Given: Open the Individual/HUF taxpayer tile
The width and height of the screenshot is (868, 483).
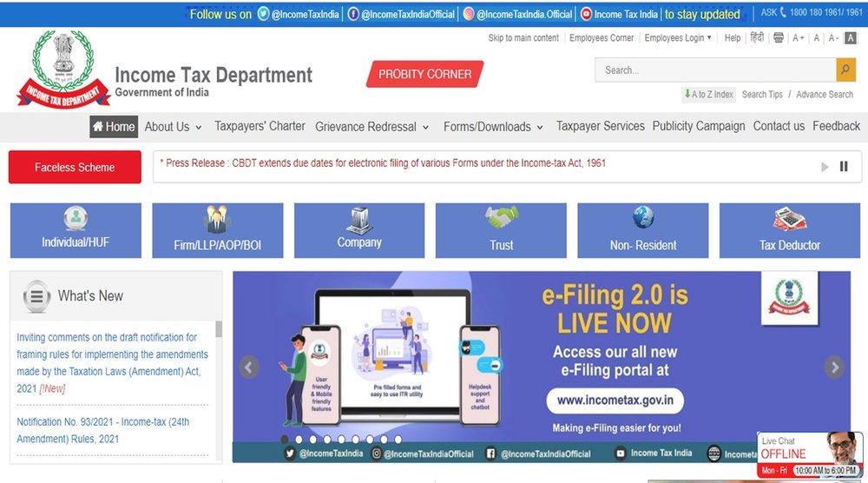Looking at the screenshot, I should tap(76, 230).
